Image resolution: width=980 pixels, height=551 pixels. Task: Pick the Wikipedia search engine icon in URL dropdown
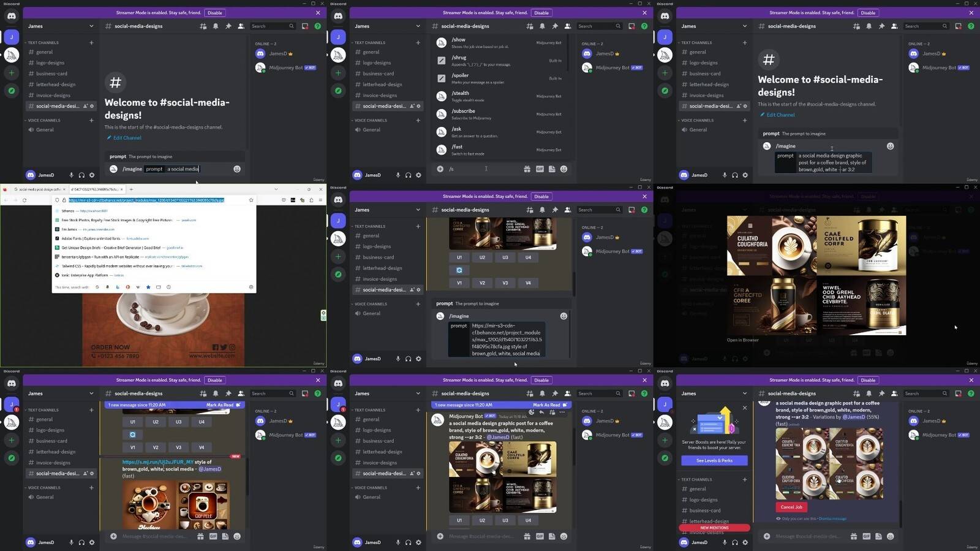[138, 287]
